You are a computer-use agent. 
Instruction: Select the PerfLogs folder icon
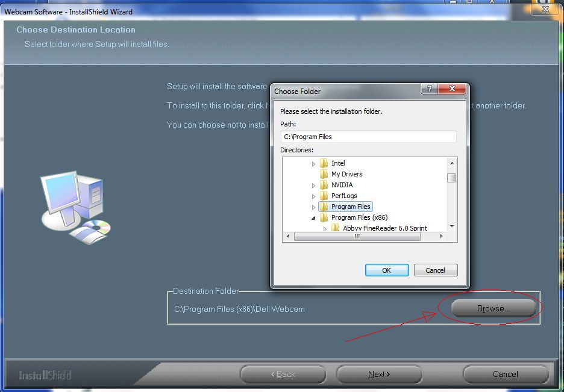coord(324,196)
